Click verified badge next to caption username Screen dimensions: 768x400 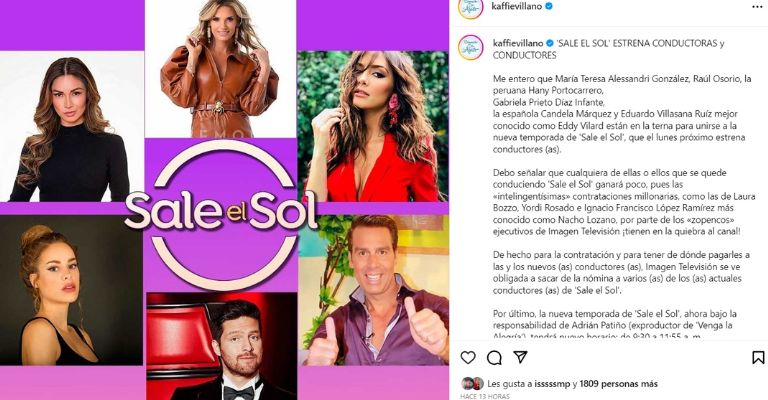coord(550,43)
